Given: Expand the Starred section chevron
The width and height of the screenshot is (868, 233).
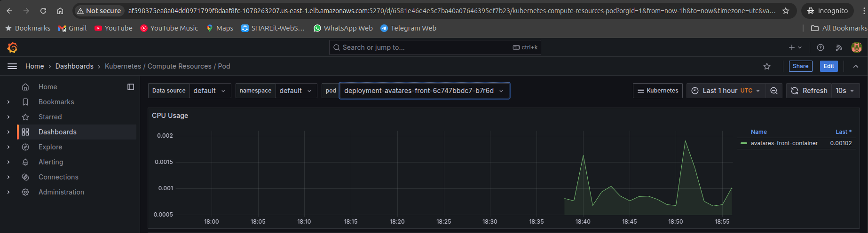Looking at the screenshot, I should click(8, 117).
